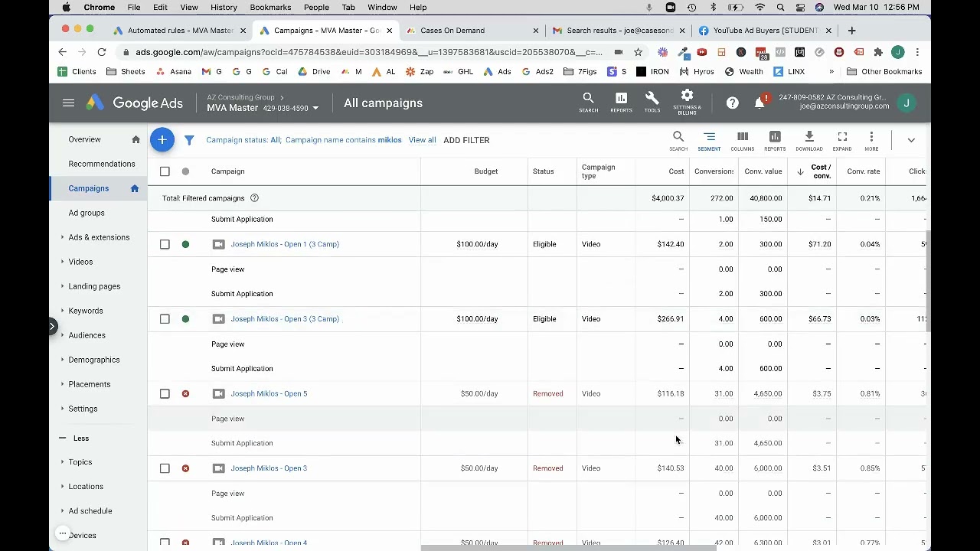980x551 pixels.
Task: Open the Recommendations sidebar item
Action: [x=101, y=164]
